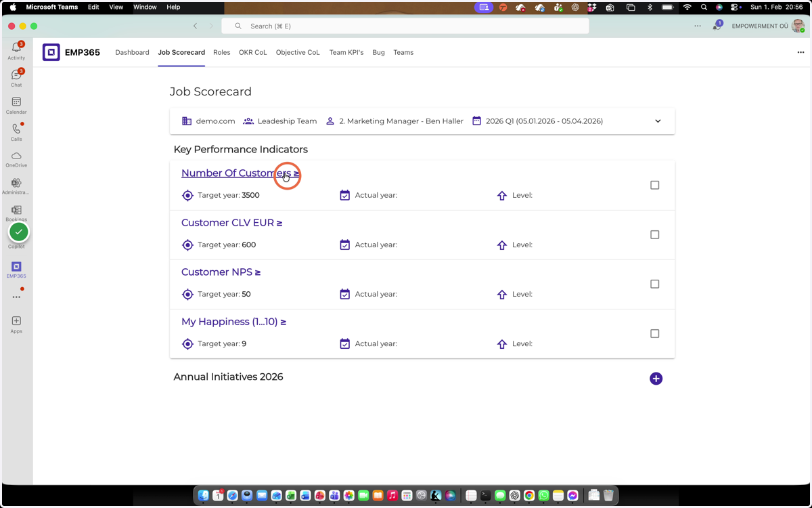Open the Number Of Customers KPI link

pos(240,173)
